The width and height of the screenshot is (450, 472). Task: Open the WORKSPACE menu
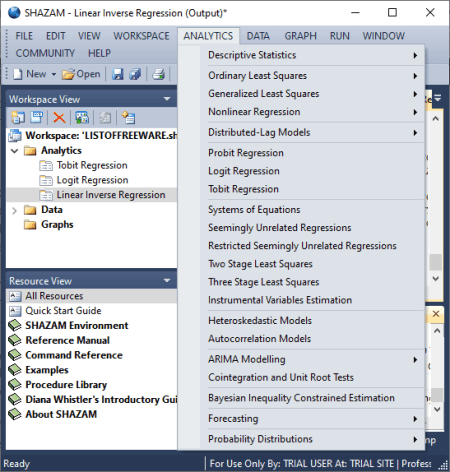pyautogui.click(x=141, y=36)
